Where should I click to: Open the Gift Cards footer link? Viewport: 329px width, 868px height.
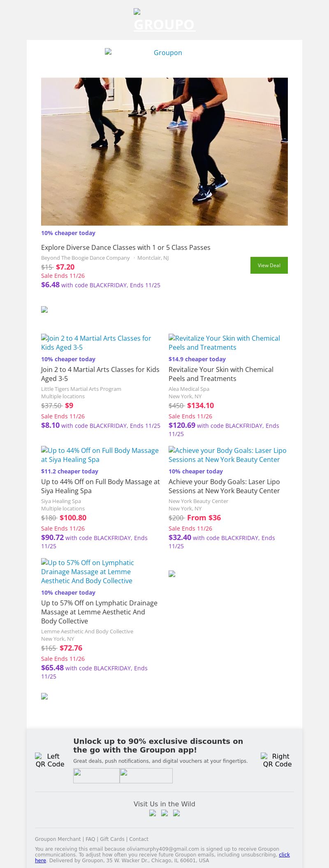click(112, 839)
